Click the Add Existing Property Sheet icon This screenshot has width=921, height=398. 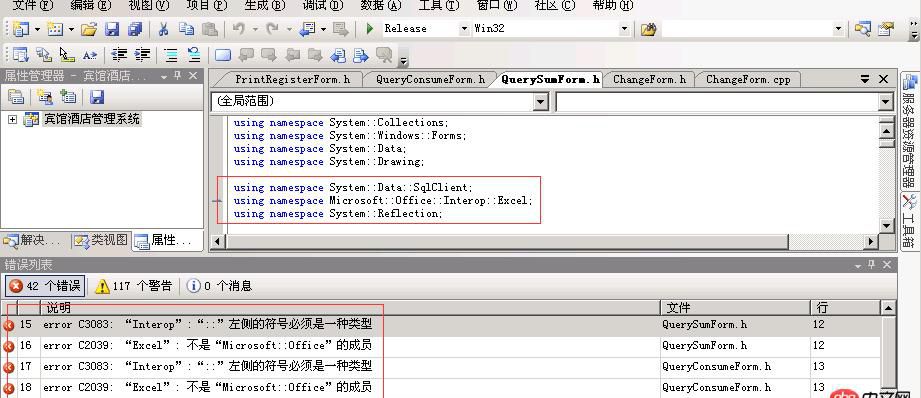pos(68,97)
